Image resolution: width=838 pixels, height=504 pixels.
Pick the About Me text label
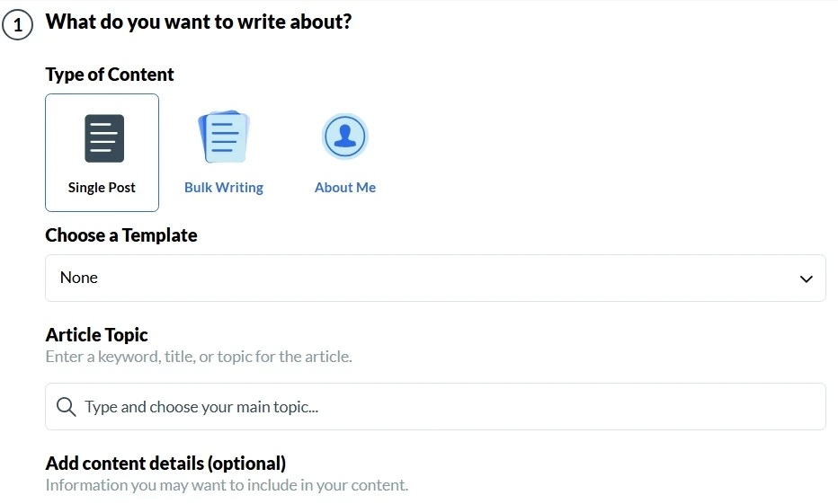pos(345,188)
